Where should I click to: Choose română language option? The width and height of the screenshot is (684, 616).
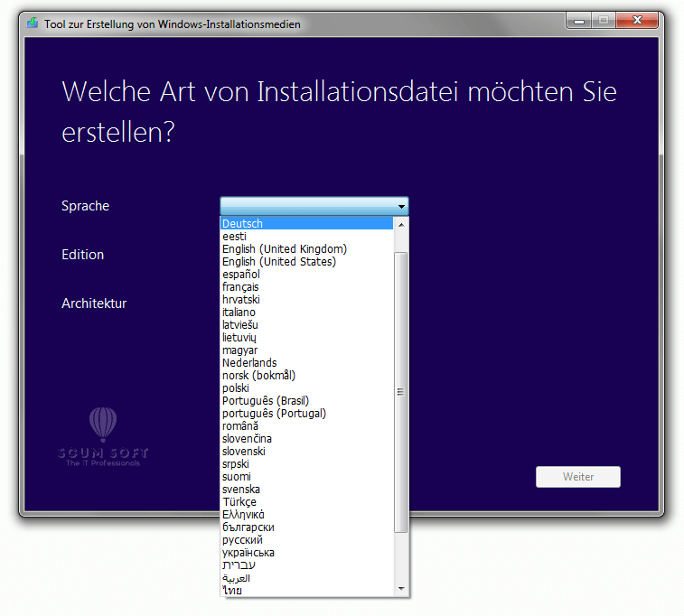306,426
